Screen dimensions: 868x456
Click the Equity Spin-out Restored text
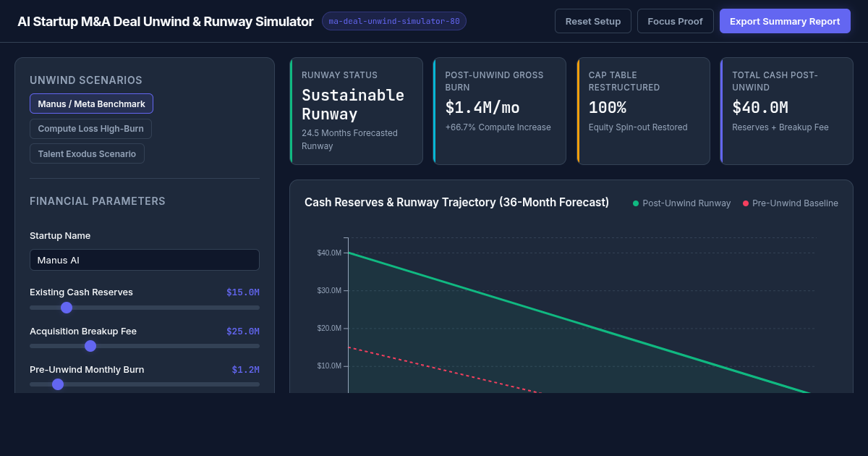[x=638, y=127]
